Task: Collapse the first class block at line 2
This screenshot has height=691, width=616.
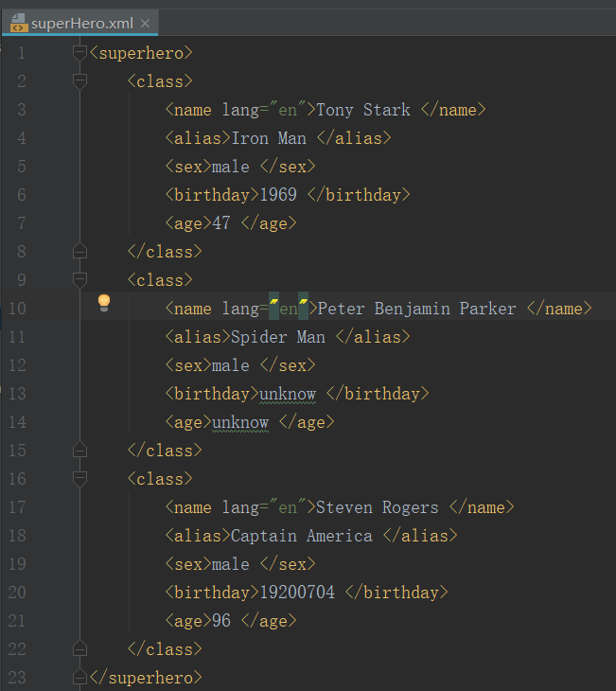Action: point(79,81)
